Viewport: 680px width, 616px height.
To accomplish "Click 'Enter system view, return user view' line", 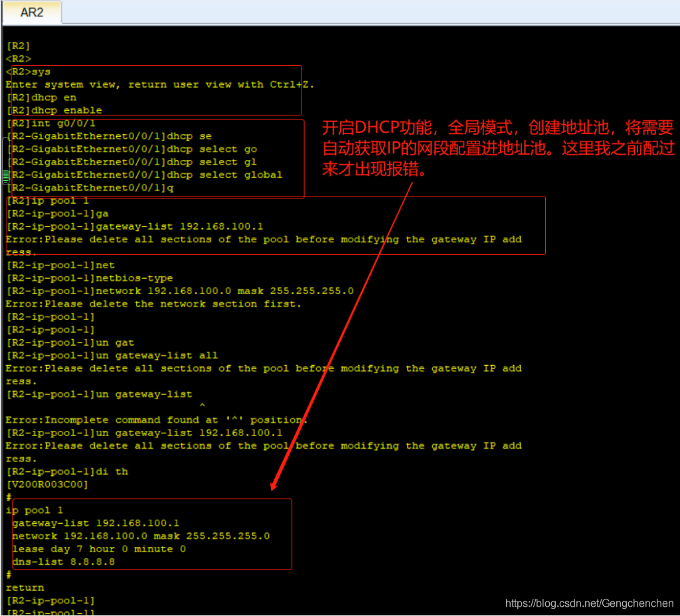I will tap(160, 84).
